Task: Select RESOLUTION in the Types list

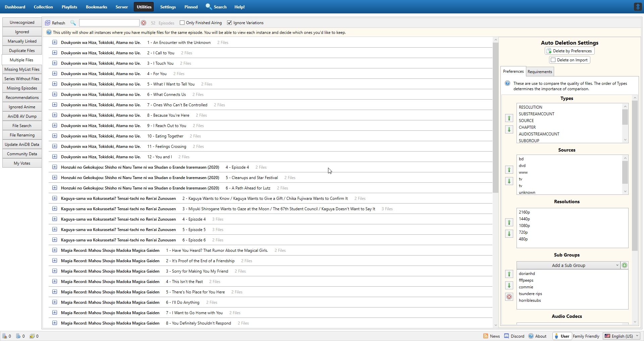Action: point(530,107)
